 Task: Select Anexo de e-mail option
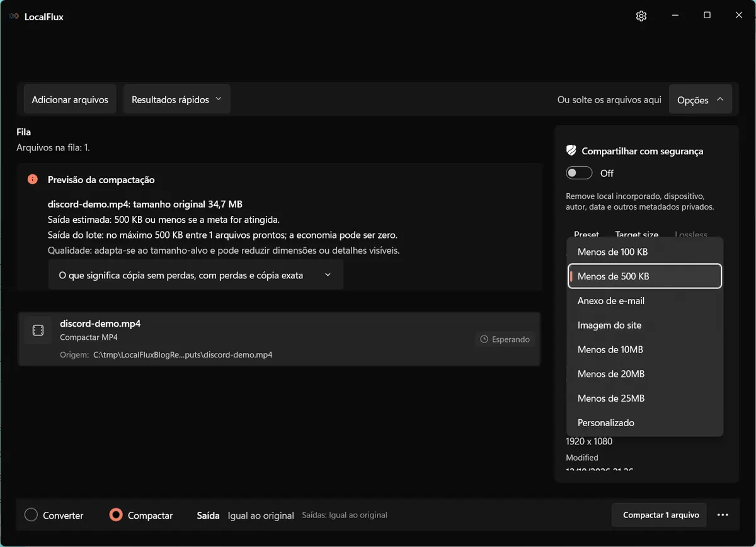coord(644,301)
